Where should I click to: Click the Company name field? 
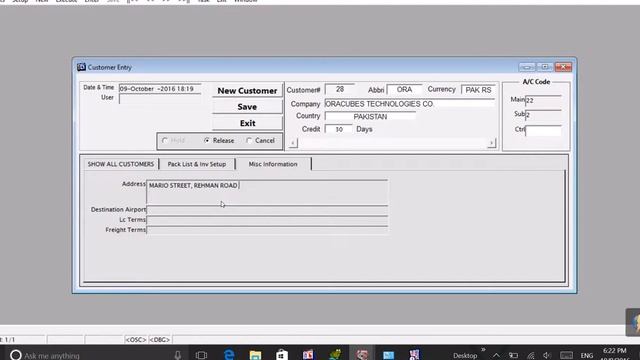[409, 104]
